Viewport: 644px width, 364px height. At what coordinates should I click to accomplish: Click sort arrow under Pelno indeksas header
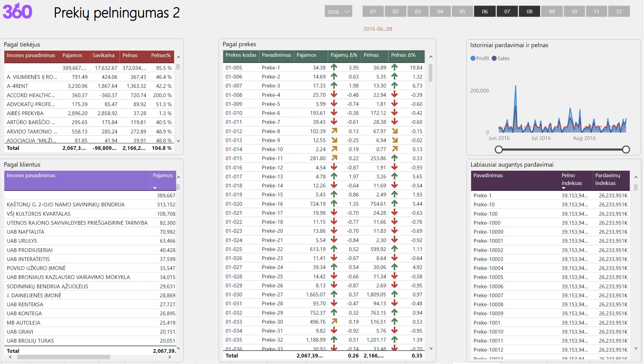tap(564, 188)
